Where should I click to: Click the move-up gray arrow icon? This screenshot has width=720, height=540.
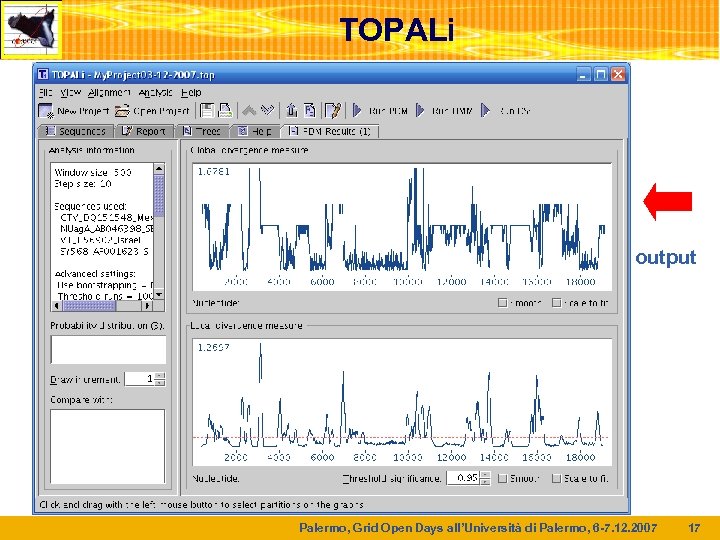pos(249,110)
